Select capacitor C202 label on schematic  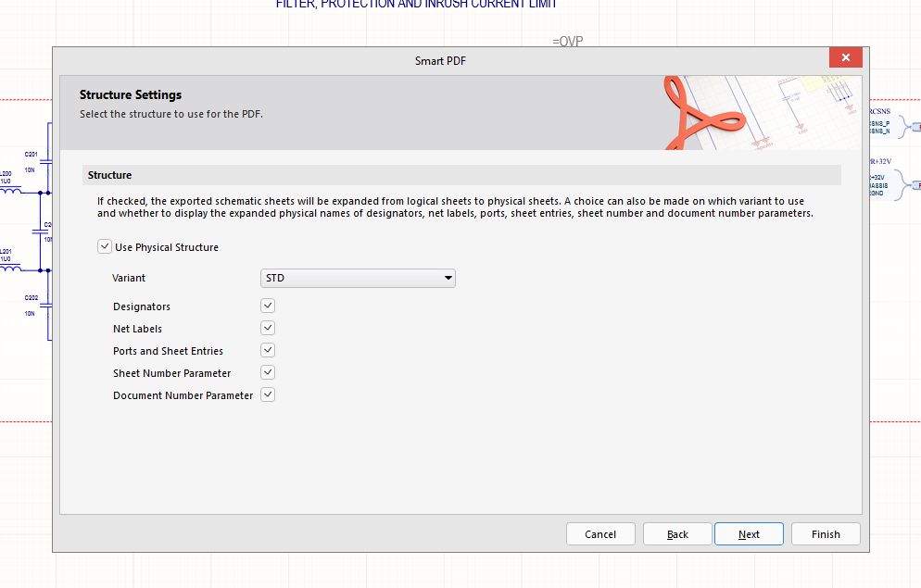(32, 298)
